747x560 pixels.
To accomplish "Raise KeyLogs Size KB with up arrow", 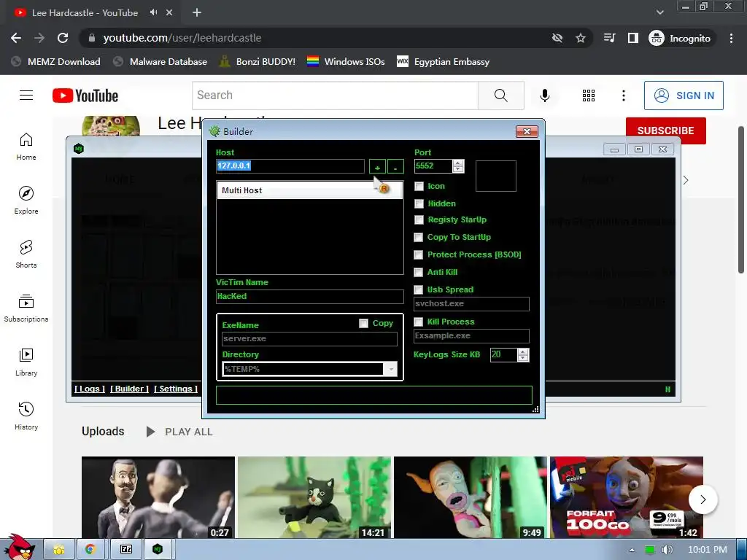I will tap(523, 351).
